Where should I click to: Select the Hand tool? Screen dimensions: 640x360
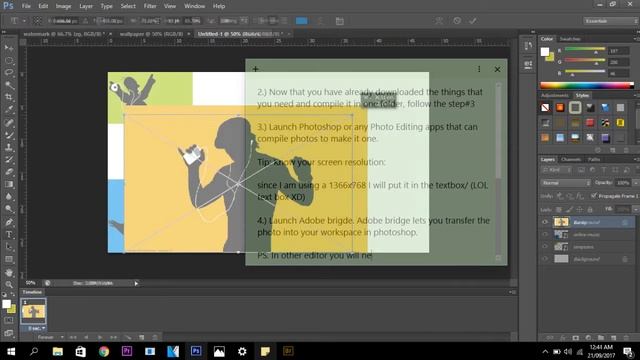click(9, 272)
